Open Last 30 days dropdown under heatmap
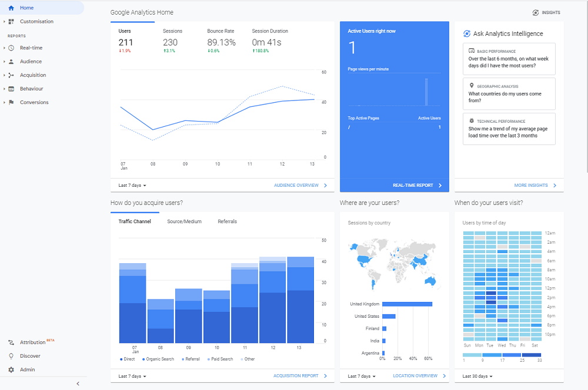588x390 pixels. 477,376
